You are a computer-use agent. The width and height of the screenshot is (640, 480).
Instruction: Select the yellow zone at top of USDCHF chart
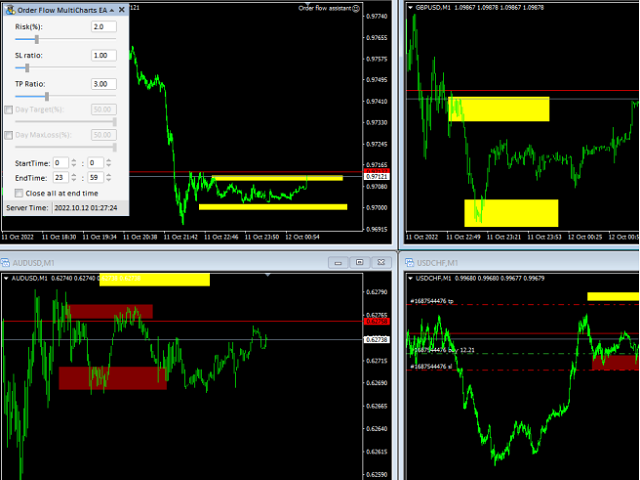(613, 296)
